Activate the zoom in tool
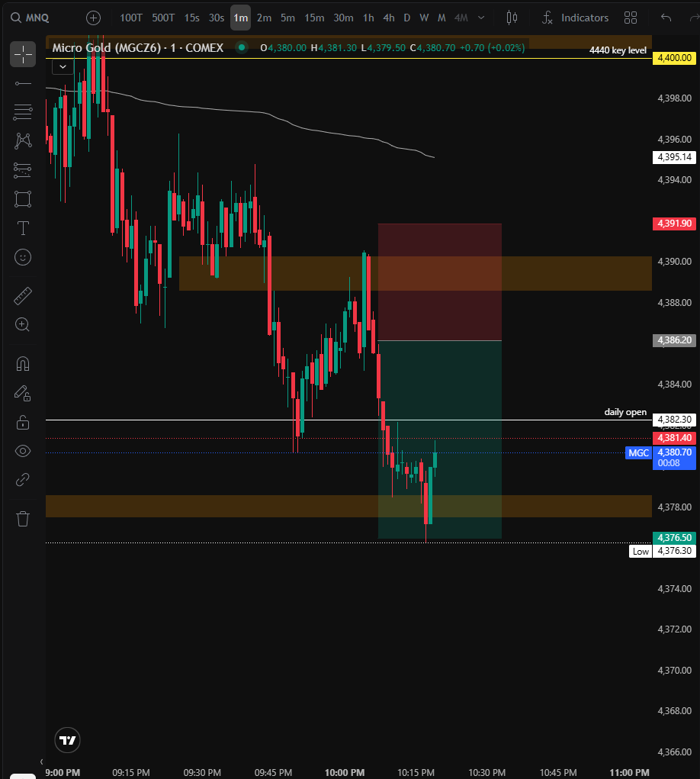700x779 pixels. click(23, 325)
